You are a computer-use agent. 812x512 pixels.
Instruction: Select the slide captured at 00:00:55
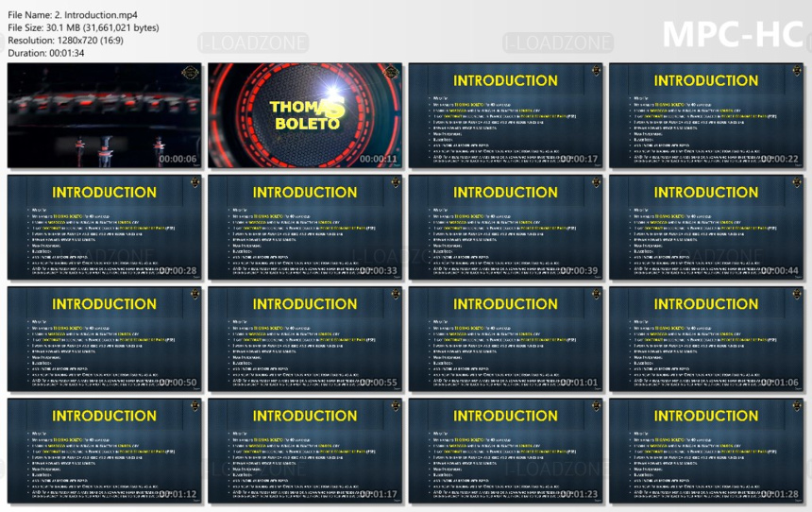click(305, 339)
